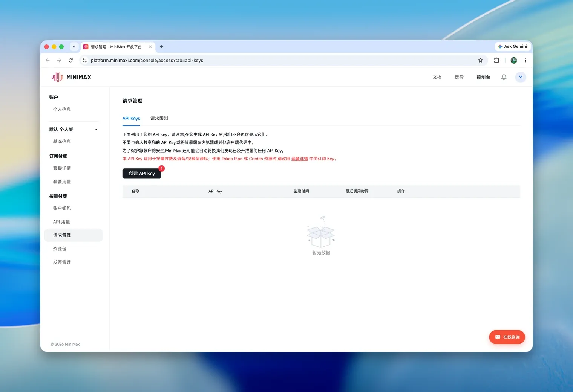Open API 用量 in the sidebar

pyautogui.click(x=61, y=222)
